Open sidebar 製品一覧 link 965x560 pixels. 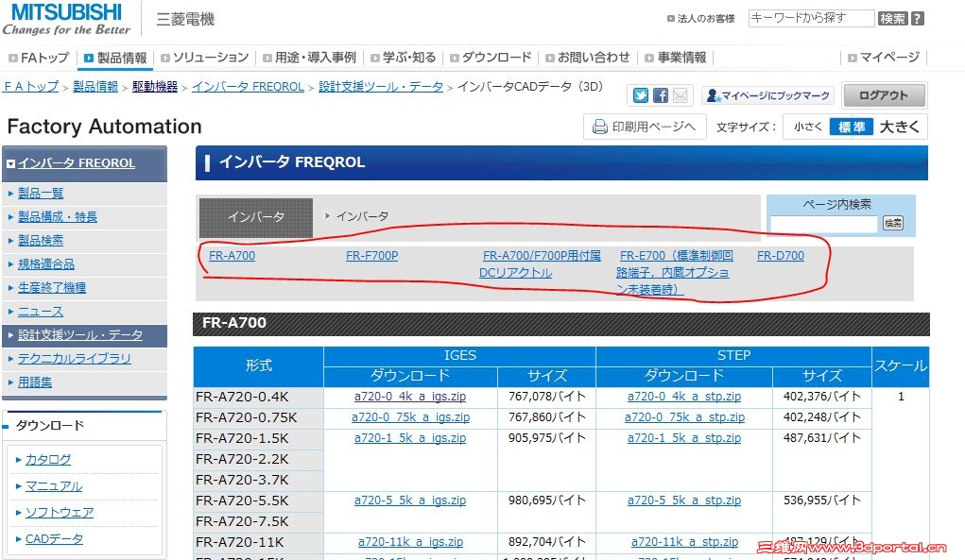(41, 194)
